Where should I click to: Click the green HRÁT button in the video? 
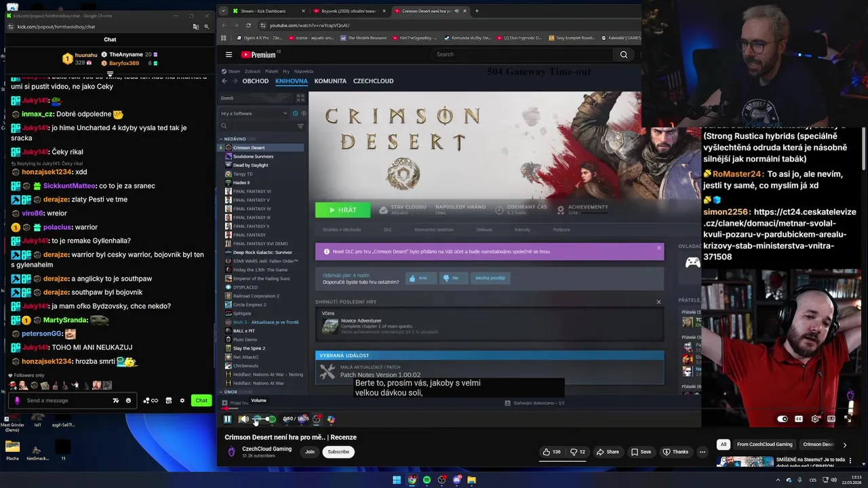point(342,210)
